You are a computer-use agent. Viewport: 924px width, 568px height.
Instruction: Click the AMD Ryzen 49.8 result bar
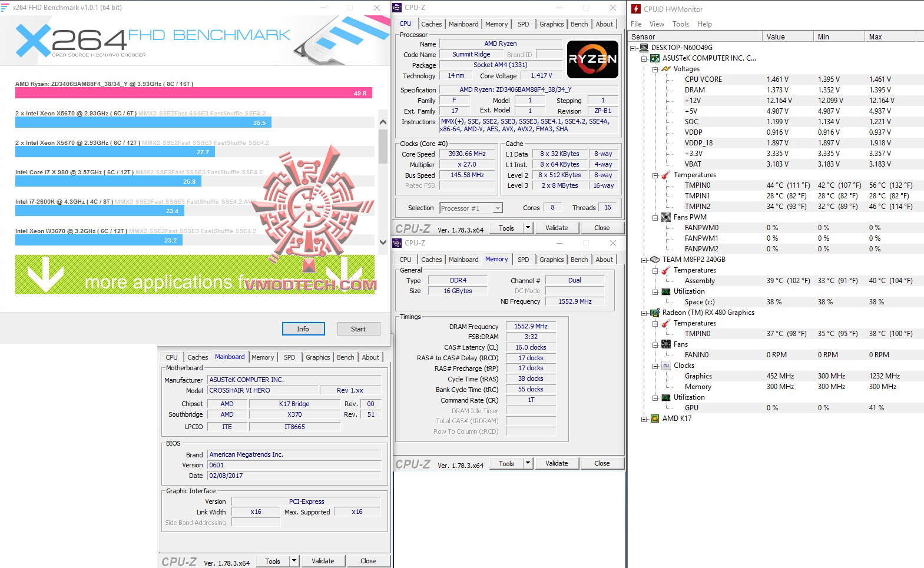pyautogui.click(x=194, y=93)
